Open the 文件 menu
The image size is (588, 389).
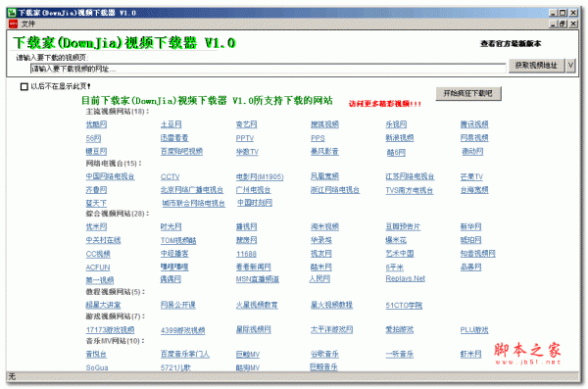pos(28,24)
